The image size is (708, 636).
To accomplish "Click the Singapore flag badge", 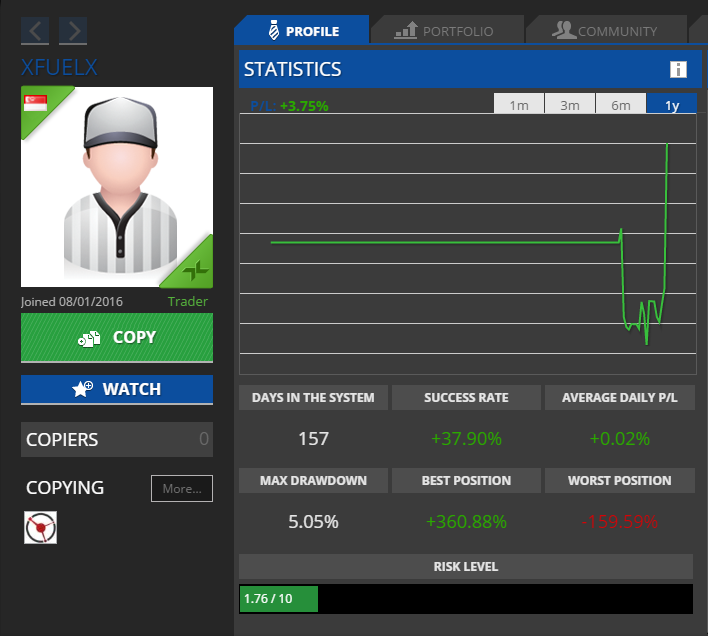I will coord(34,101).
